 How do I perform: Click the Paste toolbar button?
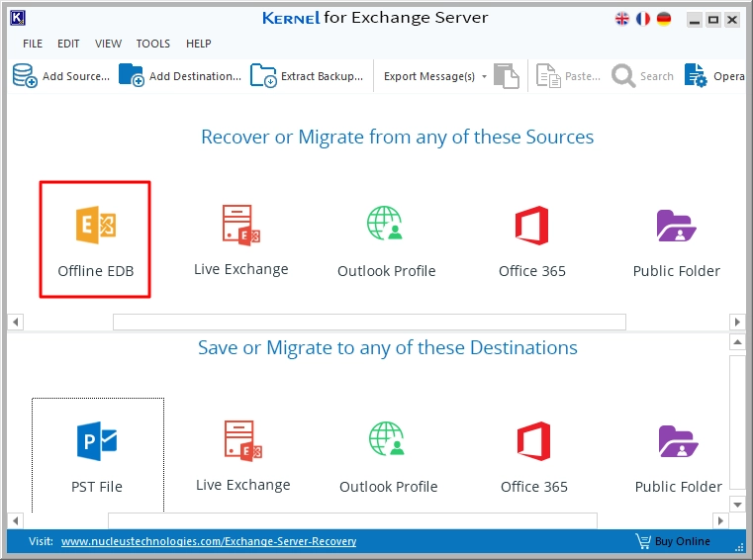[568, 76]
